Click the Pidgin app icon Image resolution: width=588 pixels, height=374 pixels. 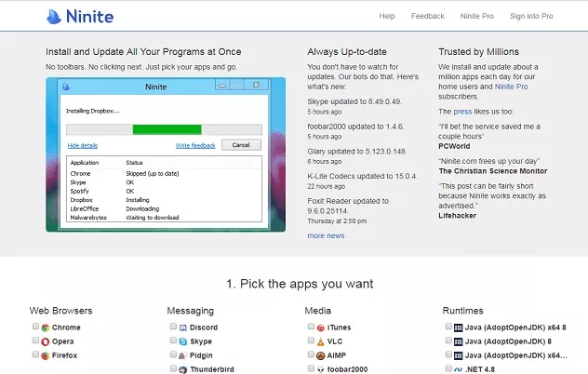click(183, 355)
